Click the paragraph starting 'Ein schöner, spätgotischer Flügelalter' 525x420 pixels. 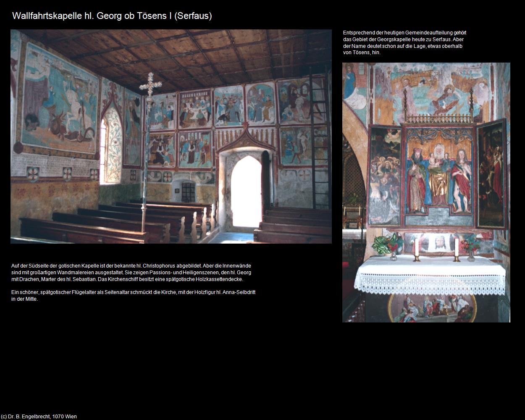coord(134,296)
